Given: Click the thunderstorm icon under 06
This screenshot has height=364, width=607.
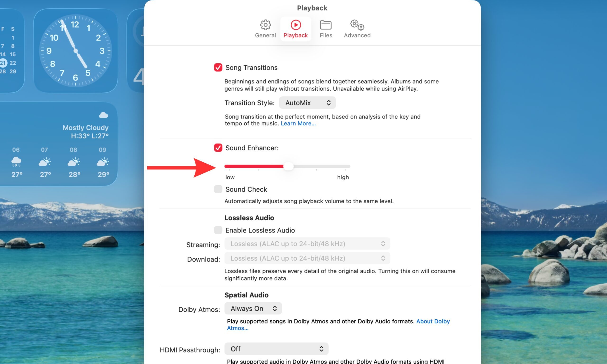Looking at the screenshot, I should point(16,162).
